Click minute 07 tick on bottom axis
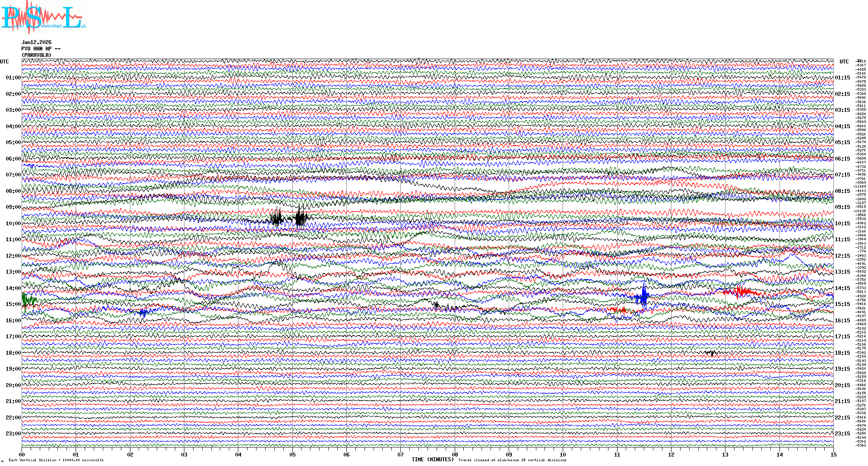This screenshot has height=466, width=868. click(x=401, y=454)
